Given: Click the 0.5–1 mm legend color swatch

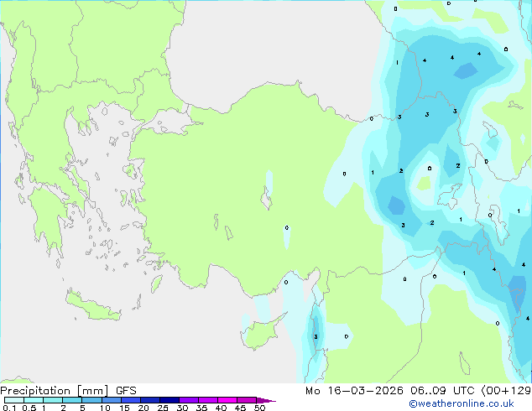Looking at the screenshot, I should coord(34,400).
